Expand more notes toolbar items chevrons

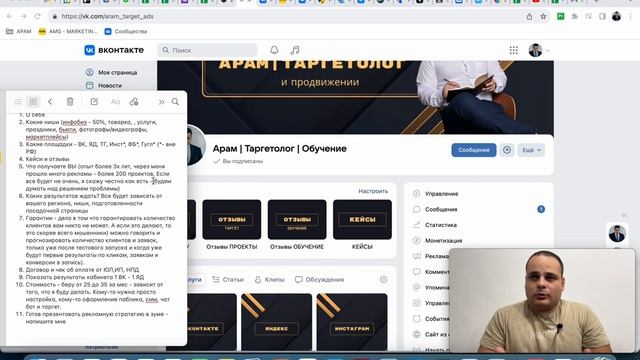(161, 102)
